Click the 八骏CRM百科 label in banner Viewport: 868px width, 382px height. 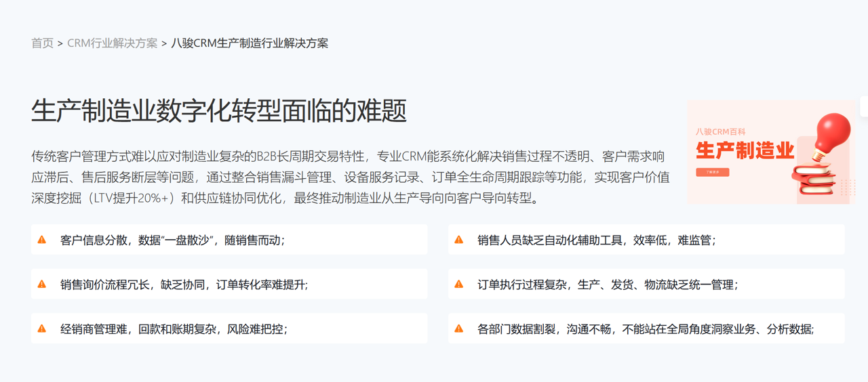720,131
